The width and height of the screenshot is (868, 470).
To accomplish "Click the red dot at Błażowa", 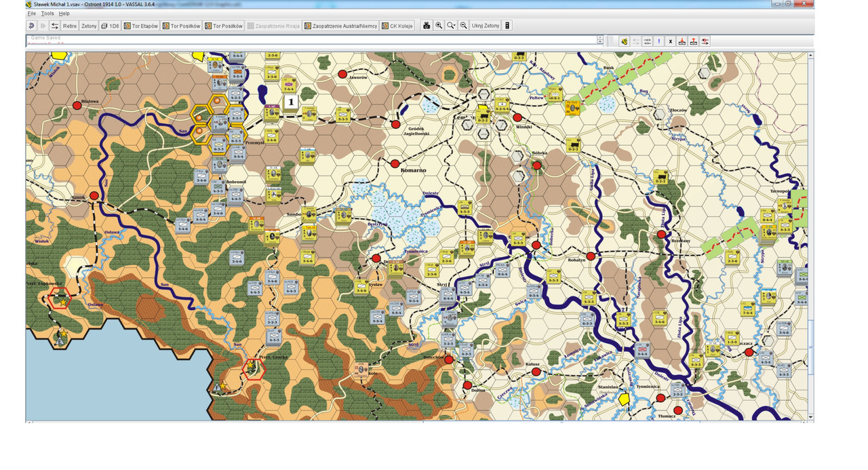I will [77, 106].
